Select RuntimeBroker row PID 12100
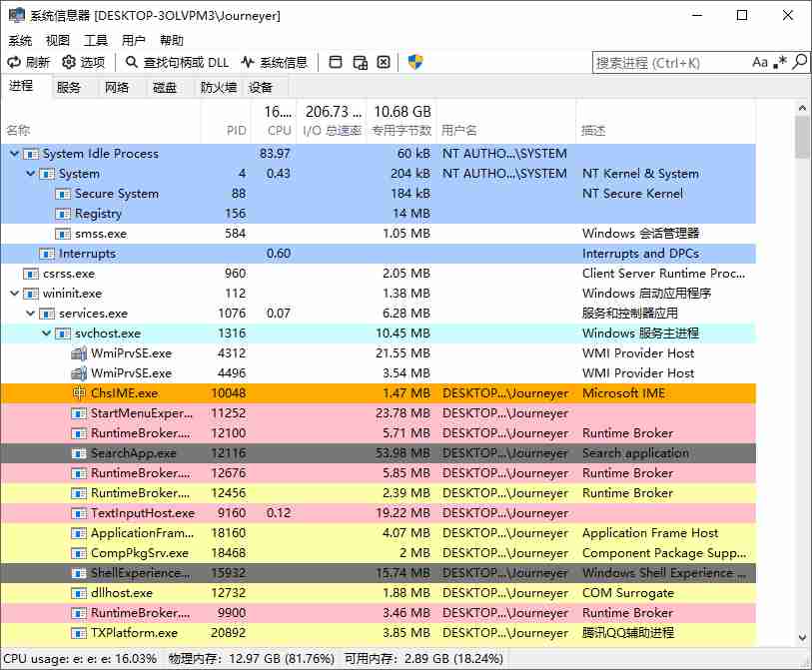This screenshot has width=812, height=670. 379,433
